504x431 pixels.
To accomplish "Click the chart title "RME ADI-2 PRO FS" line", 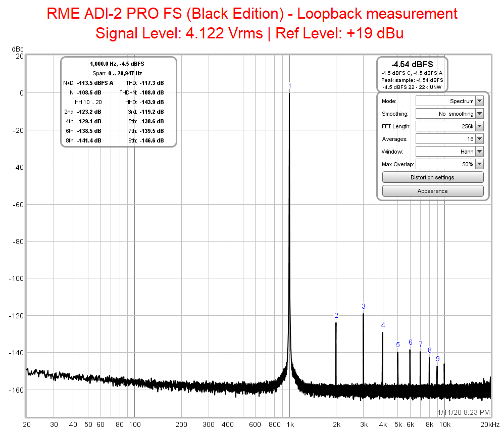I will click(252, 14).
